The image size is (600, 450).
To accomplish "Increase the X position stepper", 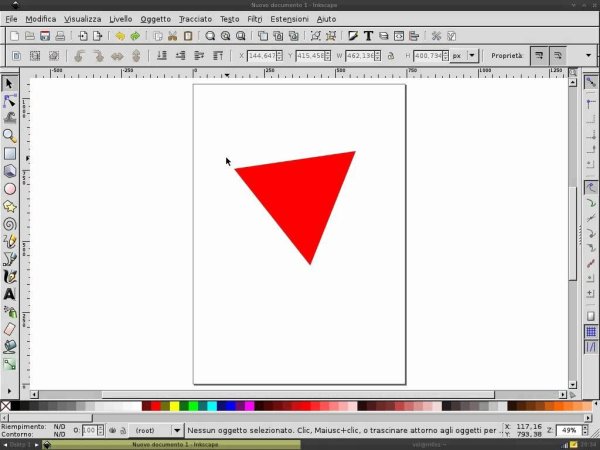I will [279, 53].
